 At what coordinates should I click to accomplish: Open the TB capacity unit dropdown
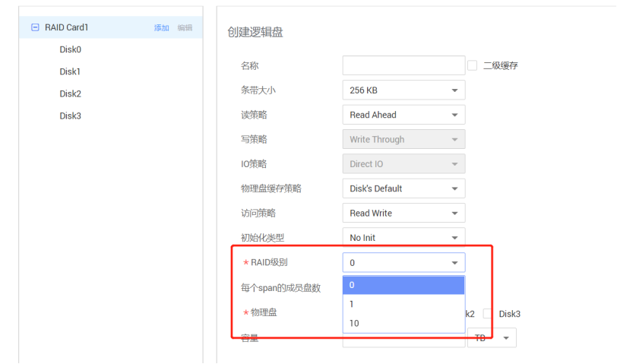coord(493,337)
